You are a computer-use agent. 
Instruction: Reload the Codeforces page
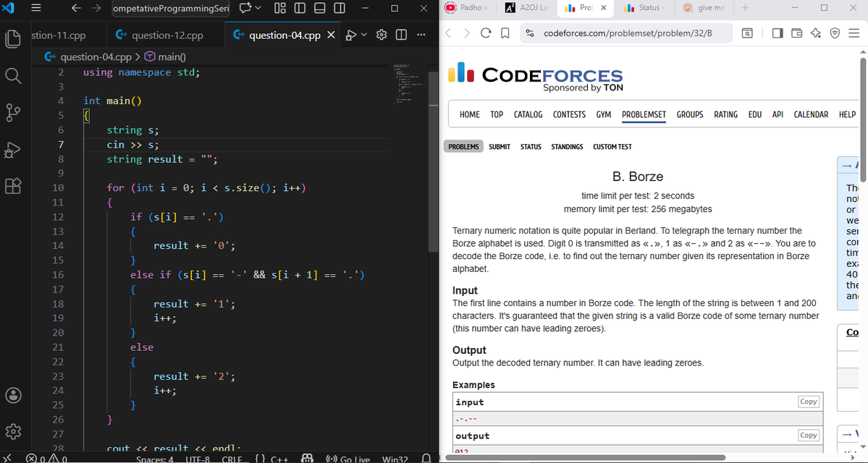(486, 33)
